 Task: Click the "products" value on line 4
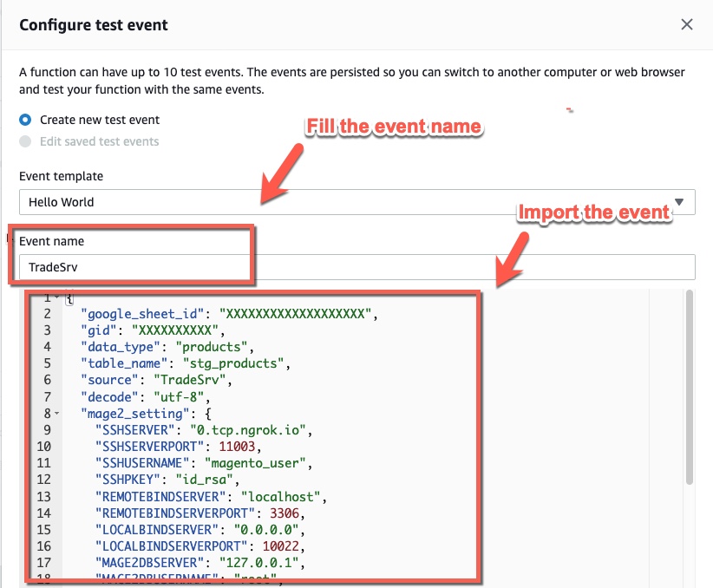[x=212, y=347]
